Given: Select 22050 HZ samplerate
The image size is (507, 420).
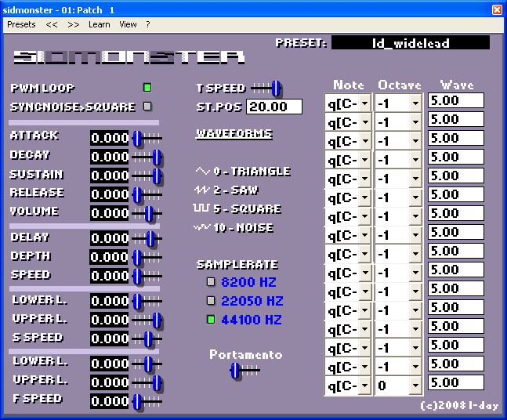Looking at the screenshot, I should tap(211, 301).
